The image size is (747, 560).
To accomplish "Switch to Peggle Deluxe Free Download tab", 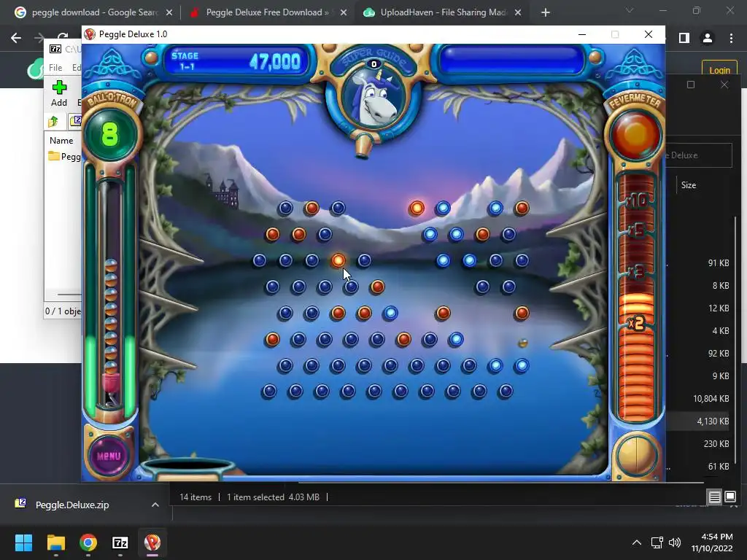I will 267,12.
